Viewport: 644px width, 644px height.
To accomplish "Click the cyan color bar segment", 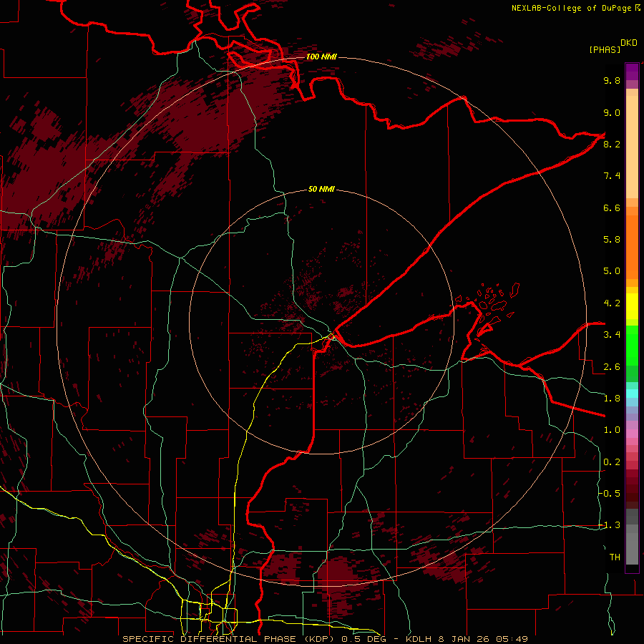I will tap(632, 394).
